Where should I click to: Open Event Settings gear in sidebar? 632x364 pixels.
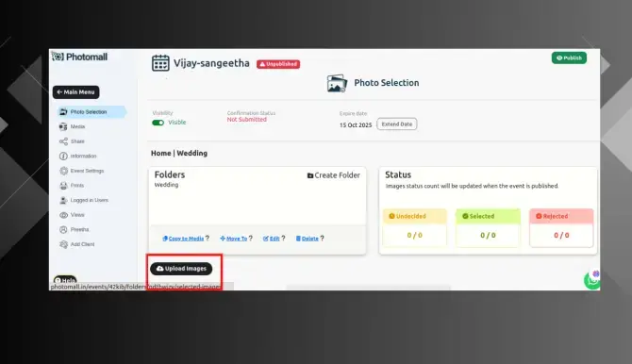tap(63, 171)
